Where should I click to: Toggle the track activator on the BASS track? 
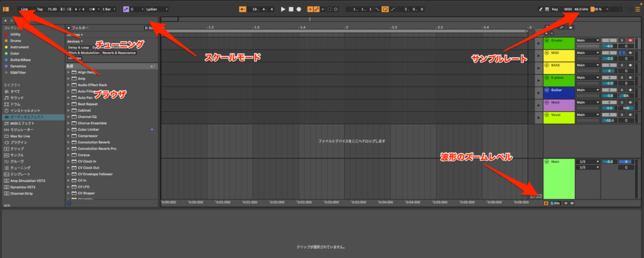609,65
